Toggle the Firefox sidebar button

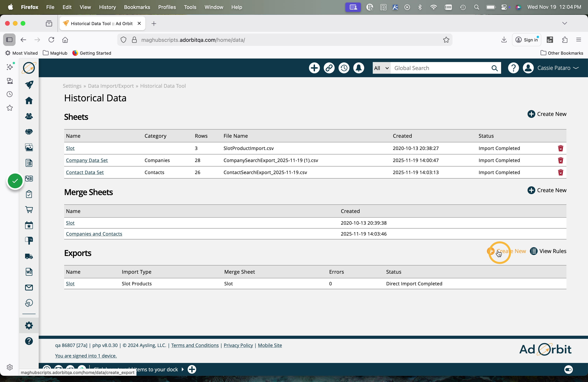pos(9,40)
